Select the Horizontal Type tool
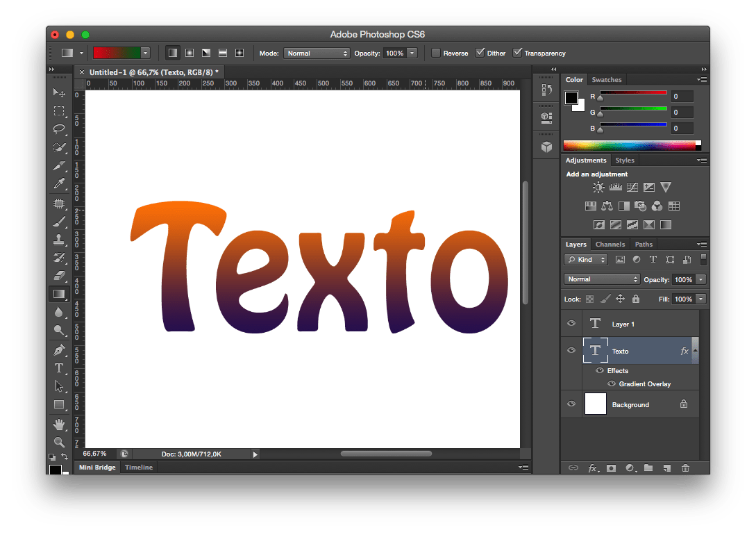 click(x=59, y=368)
